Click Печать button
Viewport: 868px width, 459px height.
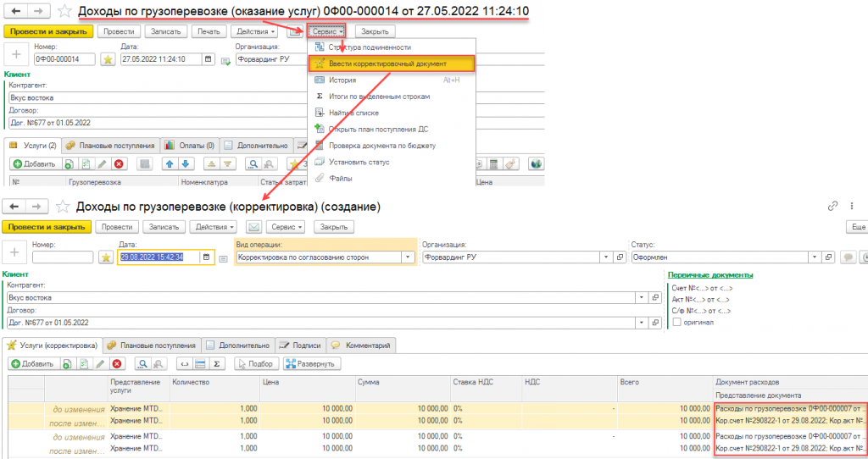[x=209, y=31]
